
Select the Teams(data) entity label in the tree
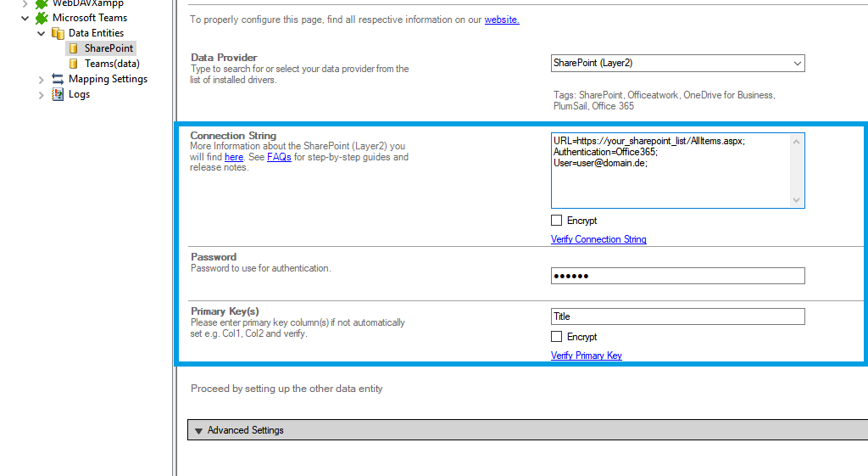point(112,64)
